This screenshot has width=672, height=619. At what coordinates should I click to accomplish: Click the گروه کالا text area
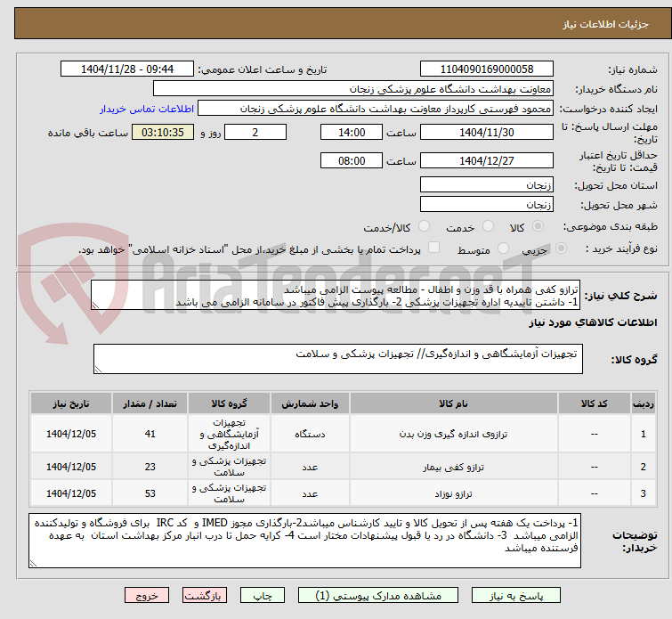pos(338,359)
